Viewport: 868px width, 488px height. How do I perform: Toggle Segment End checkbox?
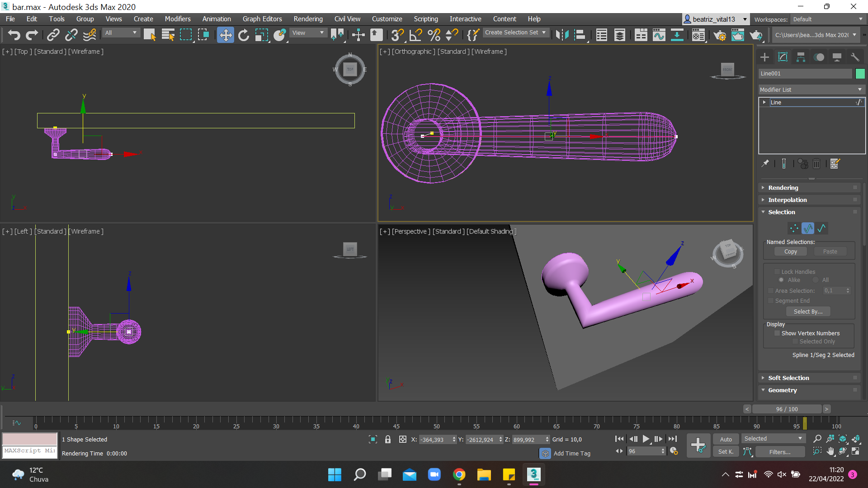click(x=771, y=300)
